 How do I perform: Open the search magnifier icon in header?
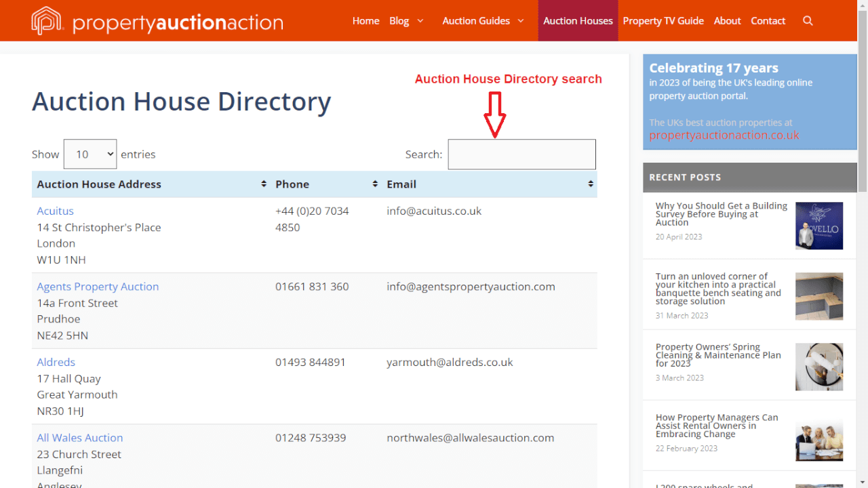808,21
